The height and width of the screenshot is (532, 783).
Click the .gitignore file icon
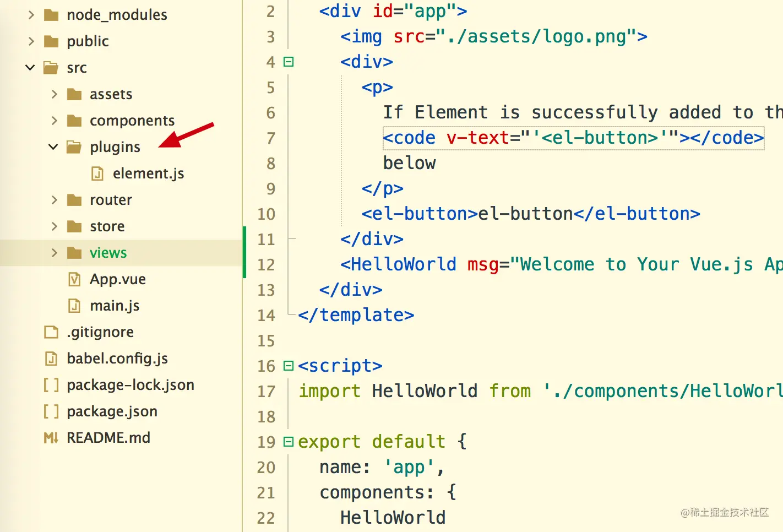(x=51, y=332)
